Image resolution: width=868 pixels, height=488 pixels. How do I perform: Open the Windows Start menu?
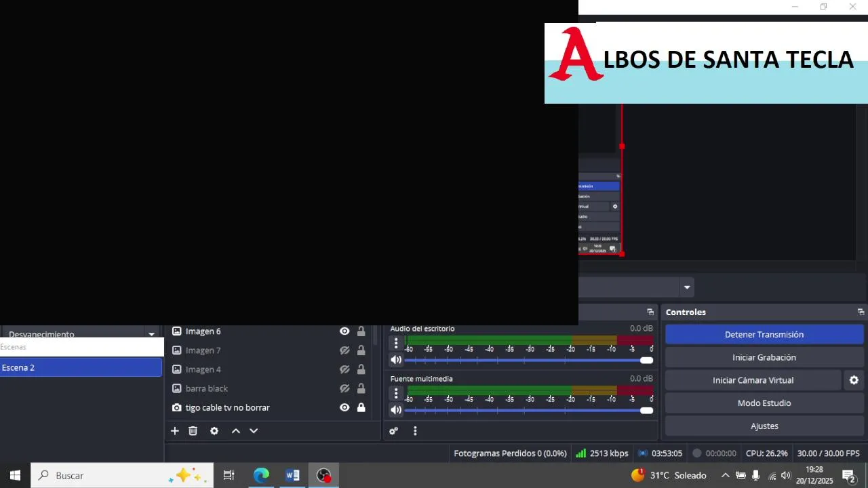coord(15,476)
